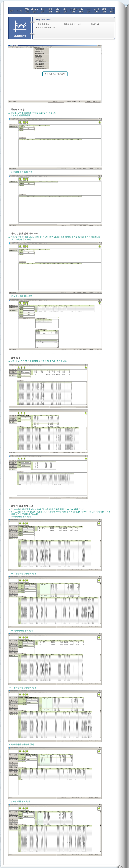Select the 'Ⅹ. 날짜별 상품 판매 집계' caption
129x868 pixels.
(19, 802)
